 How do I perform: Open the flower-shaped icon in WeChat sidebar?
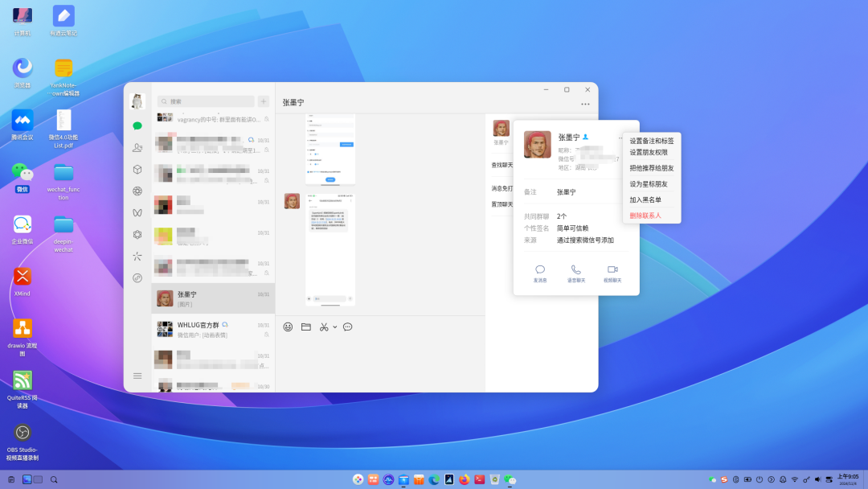tap(137, 234)
